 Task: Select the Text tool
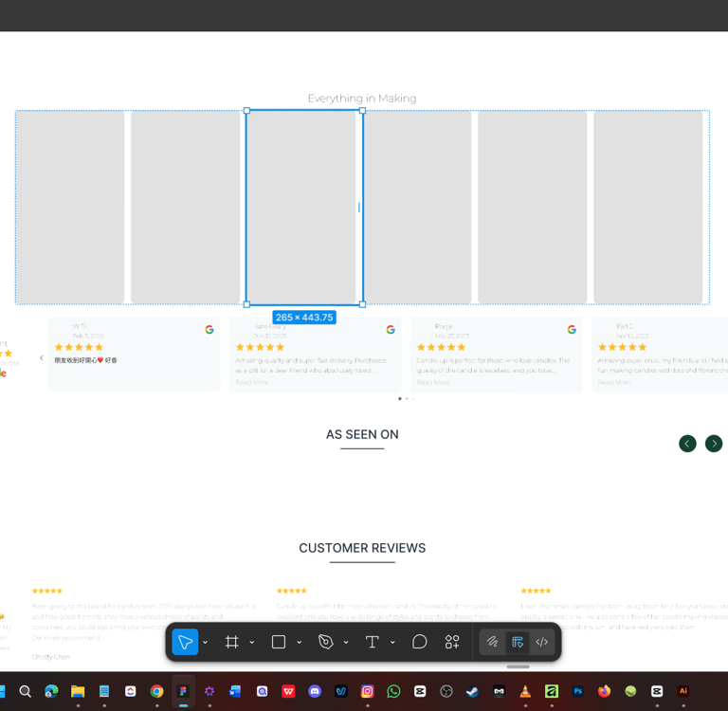tap(372, 642)
